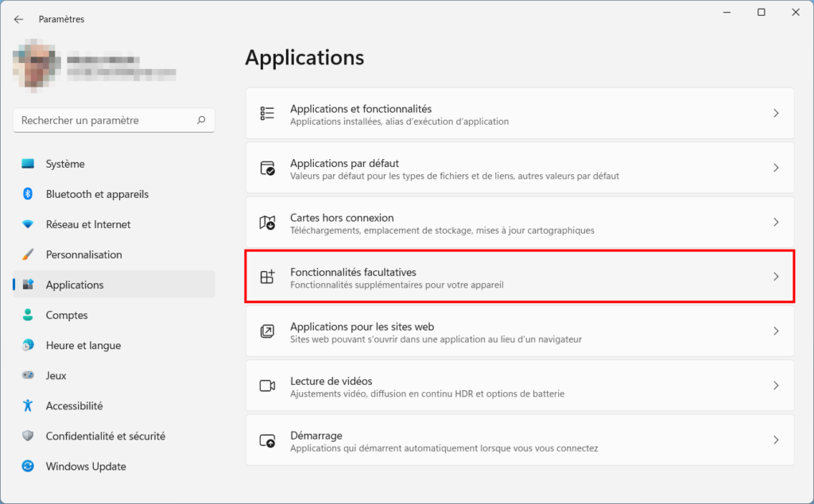Expand Fonctionnalités facultatives chevron
The width and height of the screenshot is (814, 504).
[776, 277]
